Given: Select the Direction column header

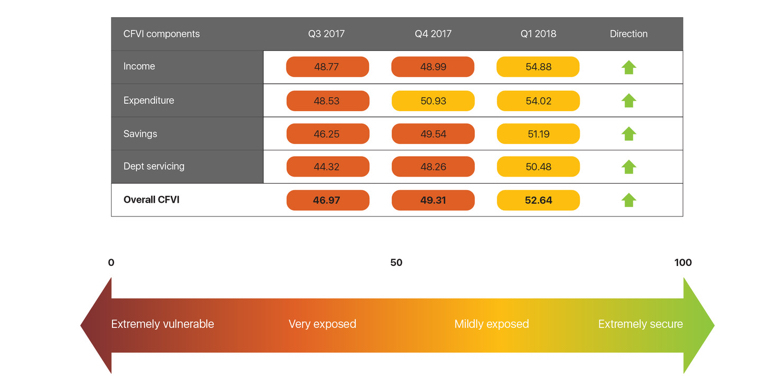Looking at the screenshot, I should (628, 34).
